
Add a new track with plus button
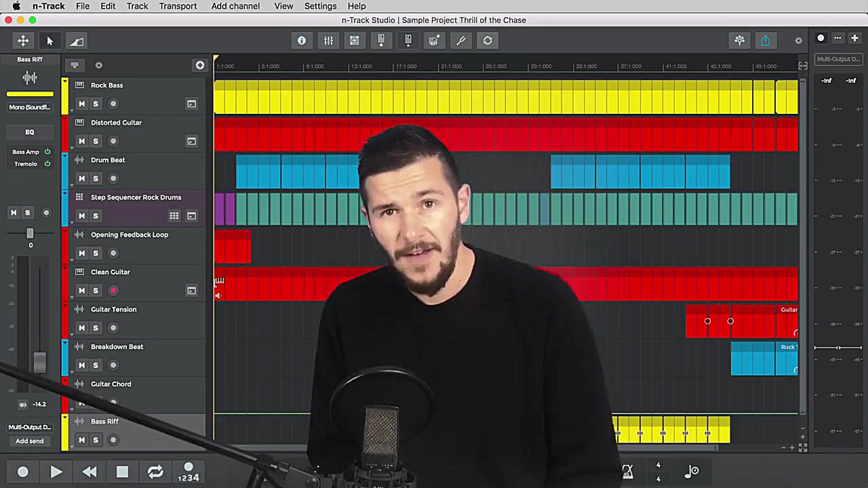pos(199,65)
